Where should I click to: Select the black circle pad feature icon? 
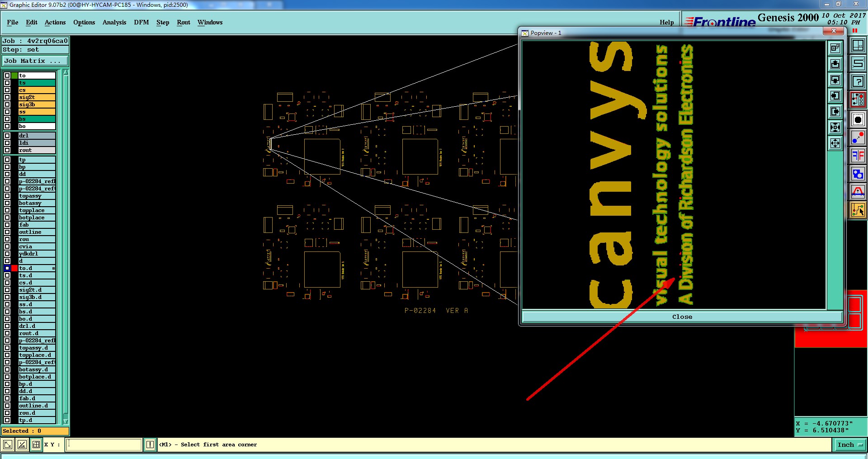point(858,120)
